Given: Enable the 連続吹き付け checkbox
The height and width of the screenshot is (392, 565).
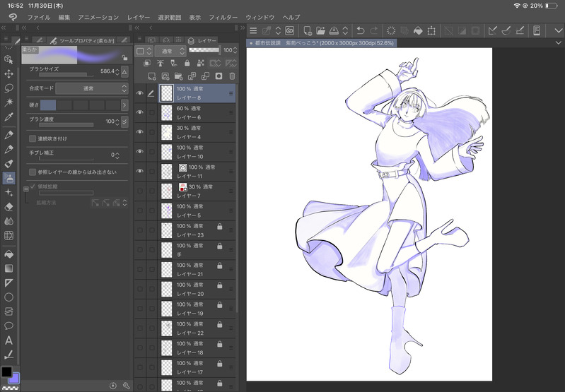Looking at the screenshot, I should [33, 138].
